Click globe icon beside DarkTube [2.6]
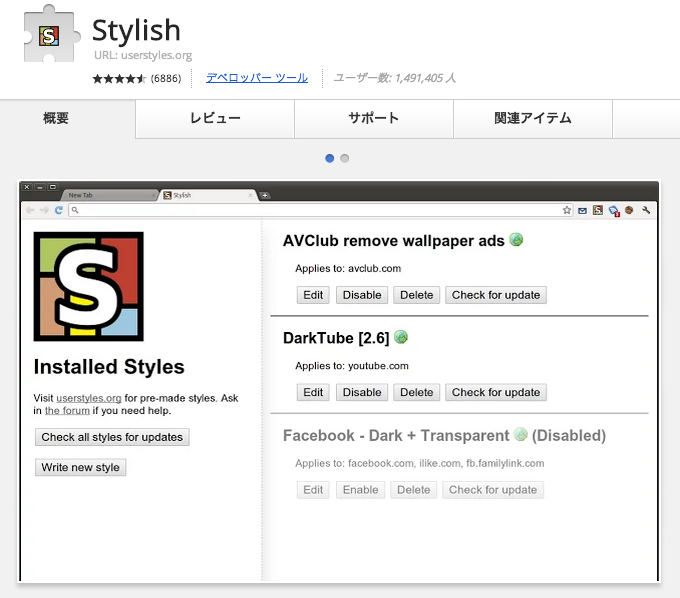This screenshot has height=598, width=680. (401, 337)
